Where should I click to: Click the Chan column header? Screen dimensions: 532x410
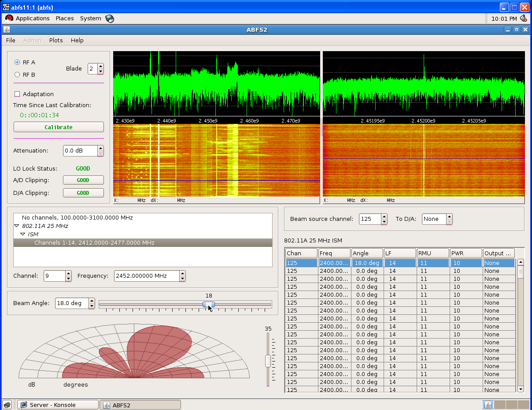[301, 253]
